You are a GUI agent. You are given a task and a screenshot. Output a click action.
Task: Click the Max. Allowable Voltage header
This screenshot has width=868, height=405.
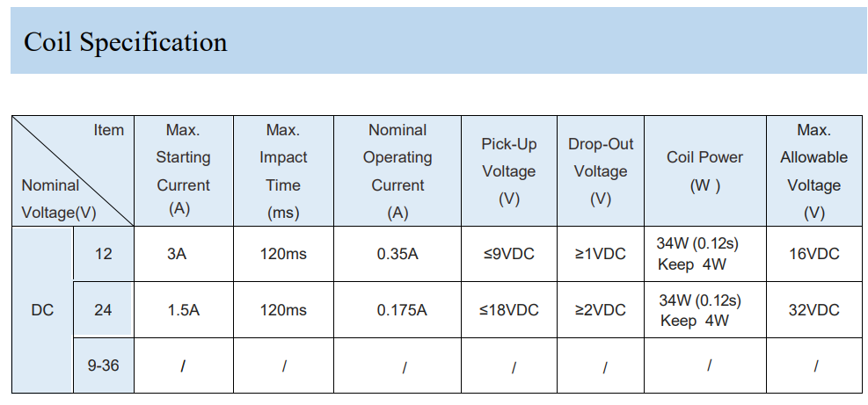click(814, 171)
